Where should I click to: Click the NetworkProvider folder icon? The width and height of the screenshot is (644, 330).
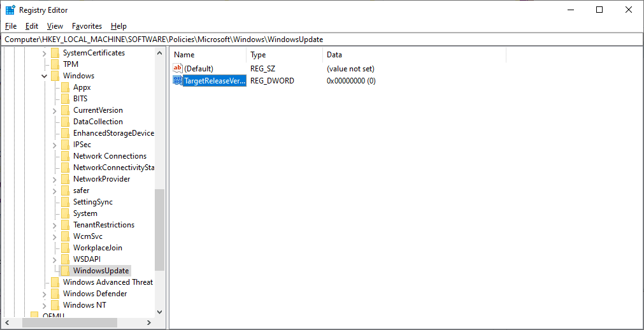pos(66,179)
